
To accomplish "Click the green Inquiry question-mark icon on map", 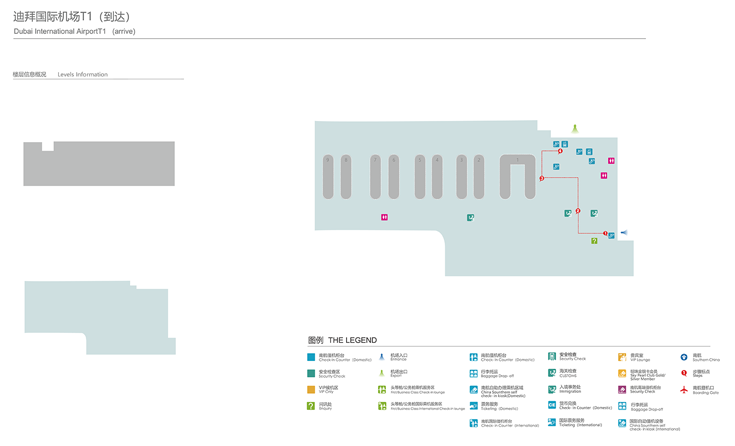I will [x=594, y=241].
